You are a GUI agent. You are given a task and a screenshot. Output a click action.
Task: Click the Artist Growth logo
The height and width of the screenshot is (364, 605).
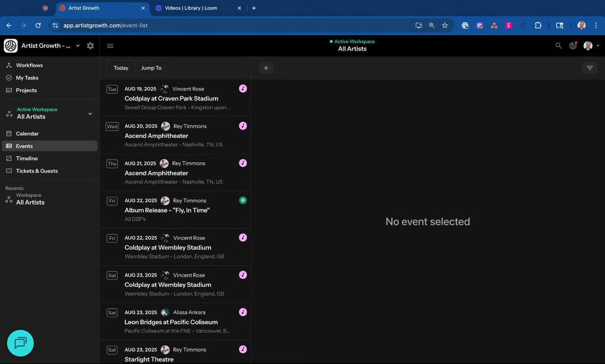click(x=11, y=46)
